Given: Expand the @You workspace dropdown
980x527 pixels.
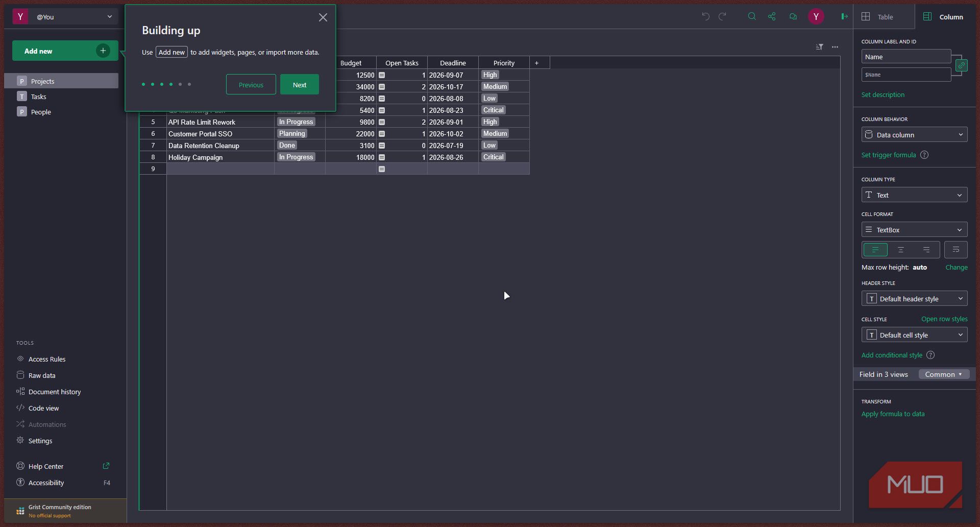Looking at the screenshot, I should coord(65,17).
